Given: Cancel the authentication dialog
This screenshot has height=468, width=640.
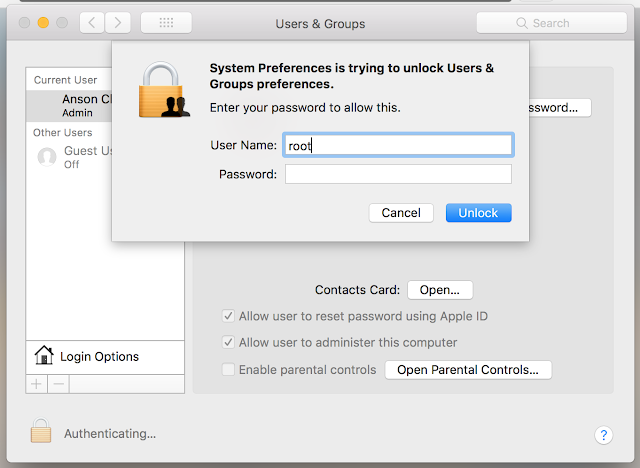Looking at the screenshot, I should 401,212.
